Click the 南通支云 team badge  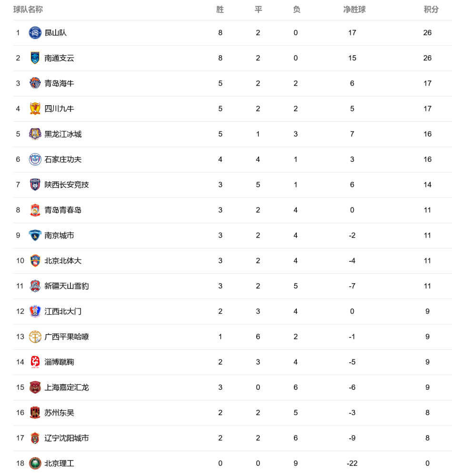[x=35, y=58]
